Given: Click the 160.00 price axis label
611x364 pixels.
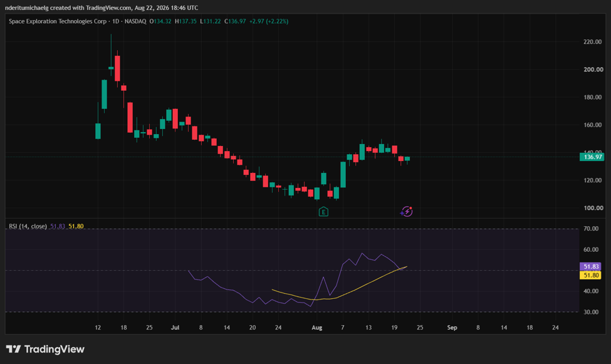Looking at the screenshot, I should (592, 125).
